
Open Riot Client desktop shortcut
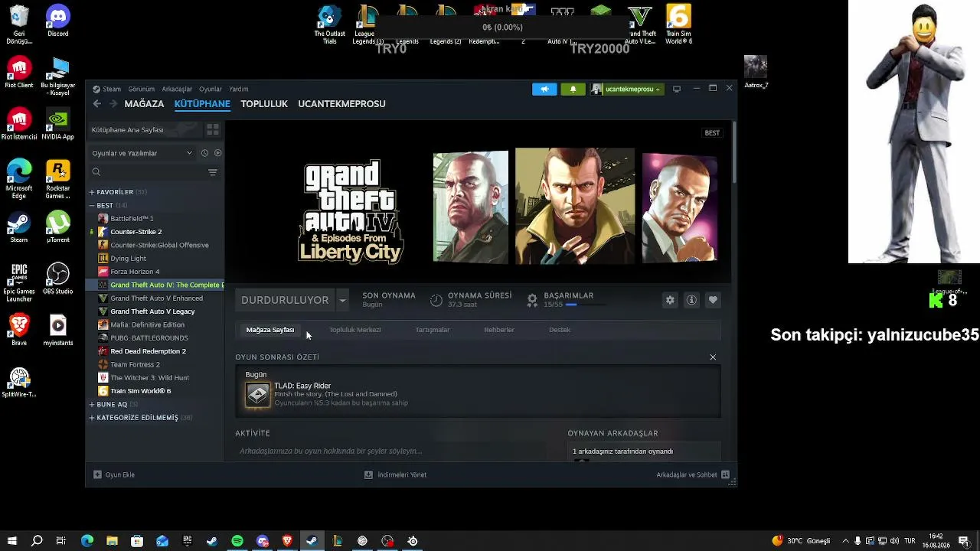(19, 73)
